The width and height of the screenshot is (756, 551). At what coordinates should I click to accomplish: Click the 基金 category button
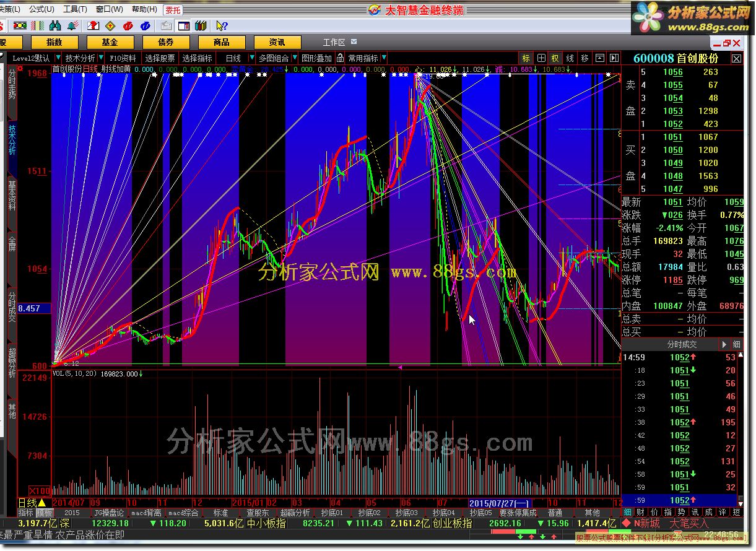tap(110, 42)
